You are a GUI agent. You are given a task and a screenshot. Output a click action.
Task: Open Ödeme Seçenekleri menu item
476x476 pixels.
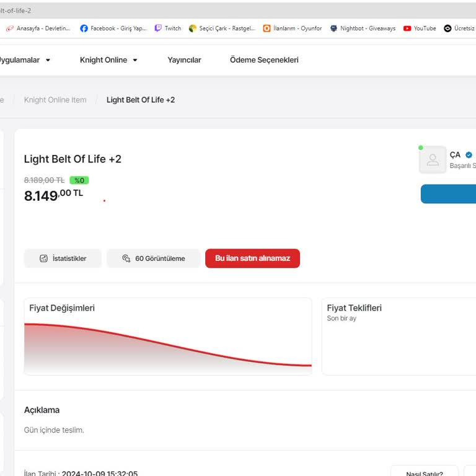click(x=264, y=60)
